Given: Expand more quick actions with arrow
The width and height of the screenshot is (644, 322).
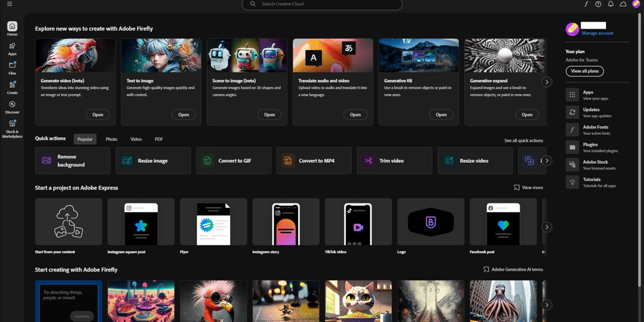Looking at the screenshot, I should (x=547, y=160).
